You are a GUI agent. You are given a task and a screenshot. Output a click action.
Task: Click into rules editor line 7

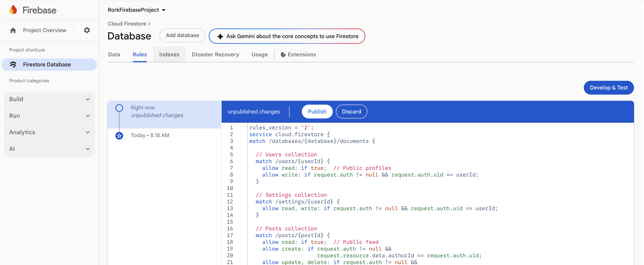pos(325,168)
